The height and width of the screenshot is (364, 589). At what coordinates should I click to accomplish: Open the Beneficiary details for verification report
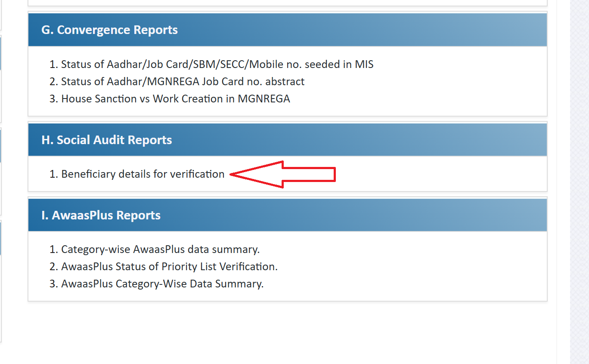point(143,174)
